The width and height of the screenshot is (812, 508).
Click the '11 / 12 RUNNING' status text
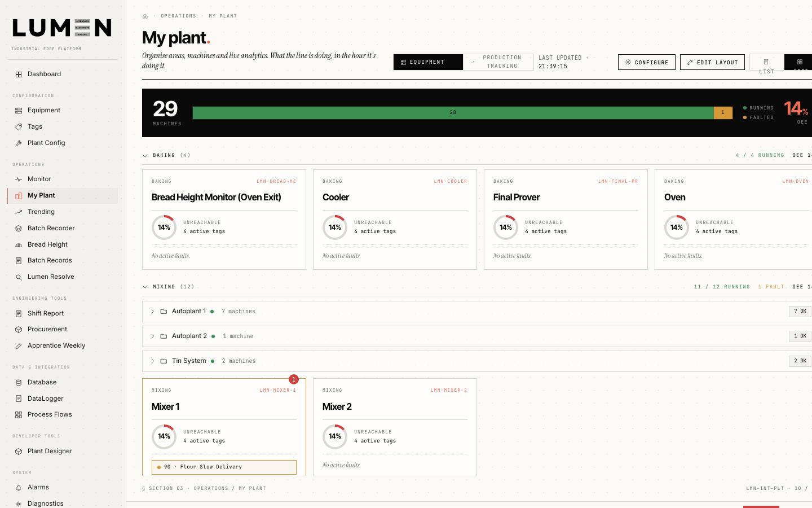coord(722,287)
